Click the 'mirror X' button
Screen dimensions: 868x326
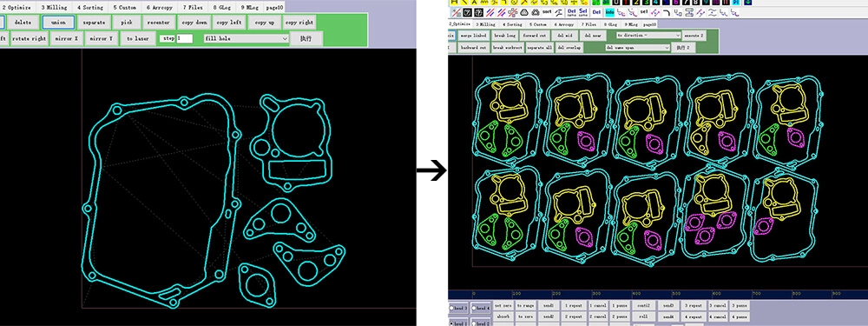point(67,39)
